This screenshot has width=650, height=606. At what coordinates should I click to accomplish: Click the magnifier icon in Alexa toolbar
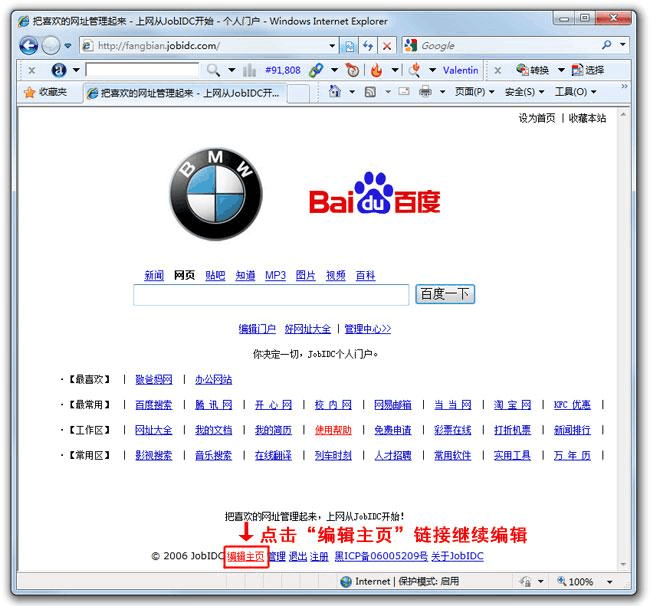tap(213, 70)
